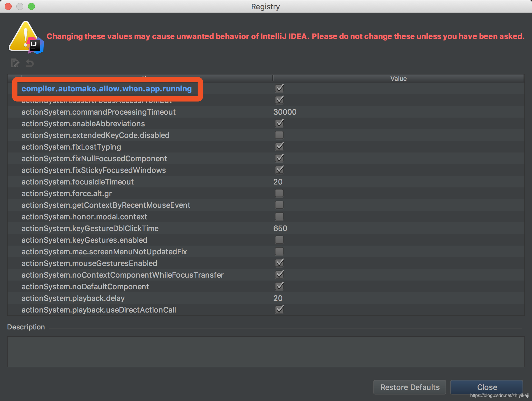Viewport: 532px width, 401px height.
Task: Select actionSystem.noContextComponentWhileFocusTransfer key
Action: pyautogui.click(x=122, y=275)
